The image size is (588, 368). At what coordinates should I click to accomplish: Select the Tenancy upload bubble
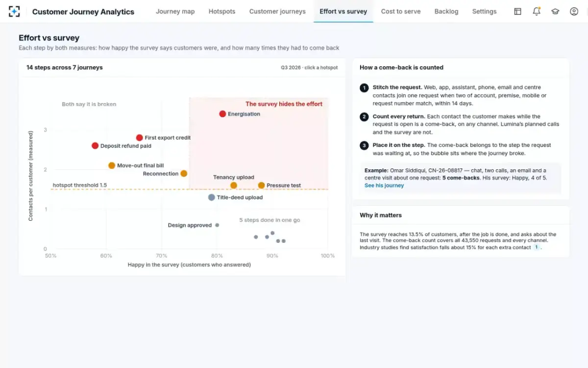pyautogui.click(x=234, y=185)
